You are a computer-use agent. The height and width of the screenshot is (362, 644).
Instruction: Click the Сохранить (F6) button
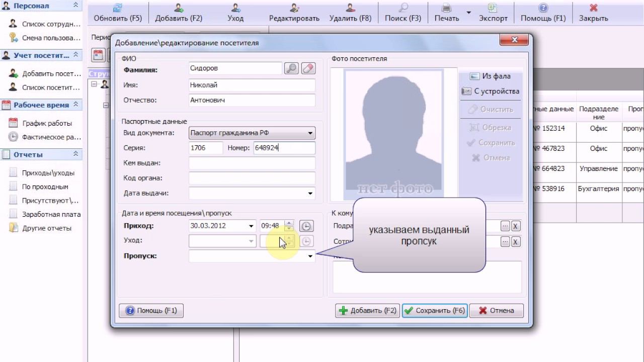coord(435,311)
